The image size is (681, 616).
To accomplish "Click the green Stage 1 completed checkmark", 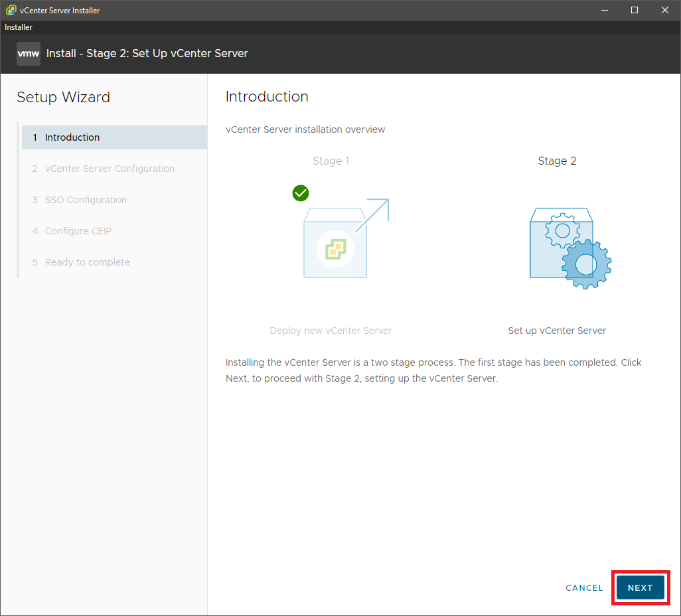I will [x=301, y=193].
